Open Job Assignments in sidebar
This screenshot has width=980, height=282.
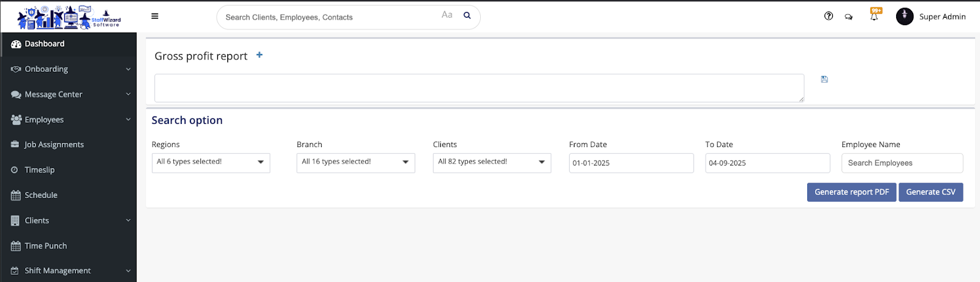54,145
